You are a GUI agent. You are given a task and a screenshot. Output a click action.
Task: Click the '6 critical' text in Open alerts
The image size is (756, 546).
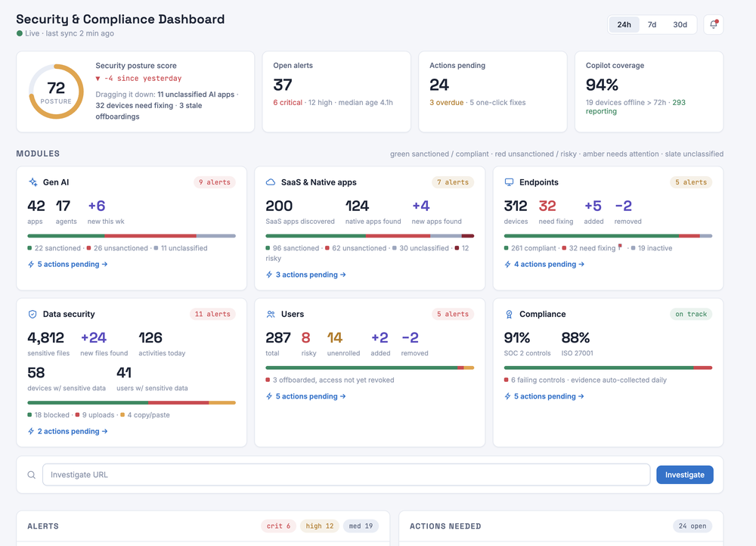288,103
